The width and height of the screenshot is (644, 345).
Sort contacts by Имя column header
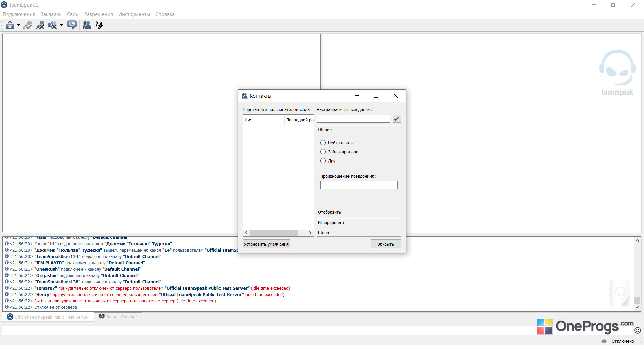264,120
